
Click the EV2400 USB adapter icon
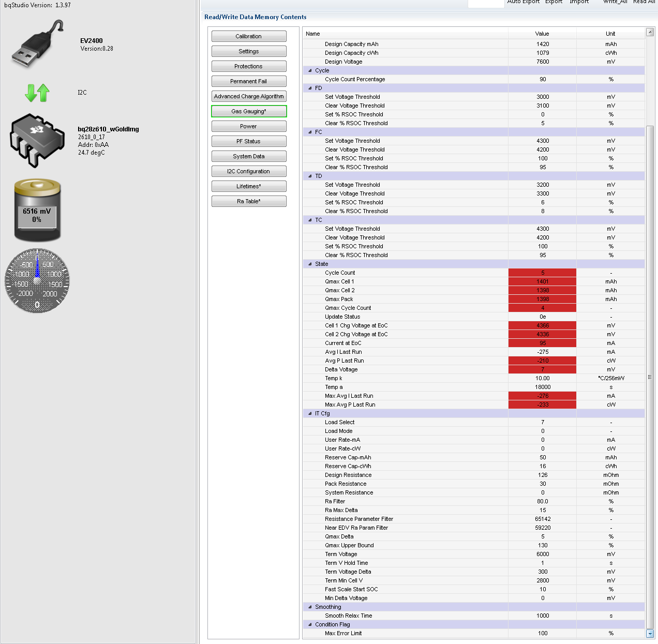37,43
